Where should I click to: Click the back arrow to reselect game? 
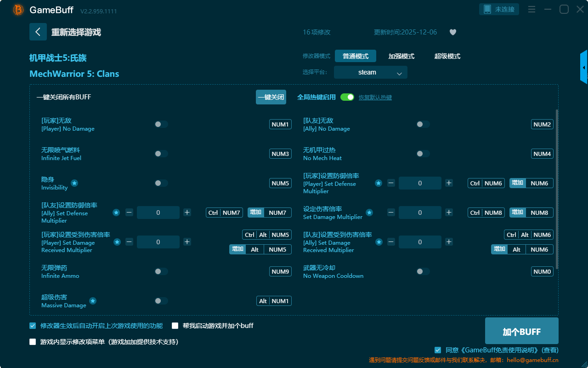(x=38, y=32)
